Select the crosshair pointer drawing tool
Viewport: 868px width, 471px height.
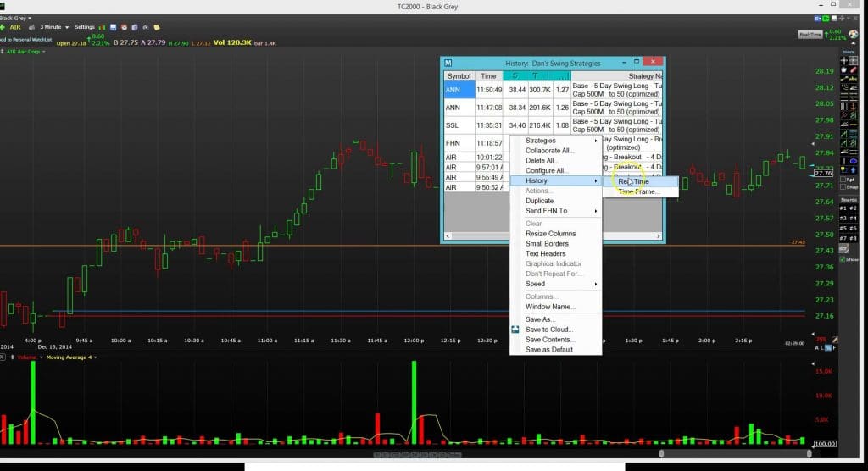tap(843, 60)
